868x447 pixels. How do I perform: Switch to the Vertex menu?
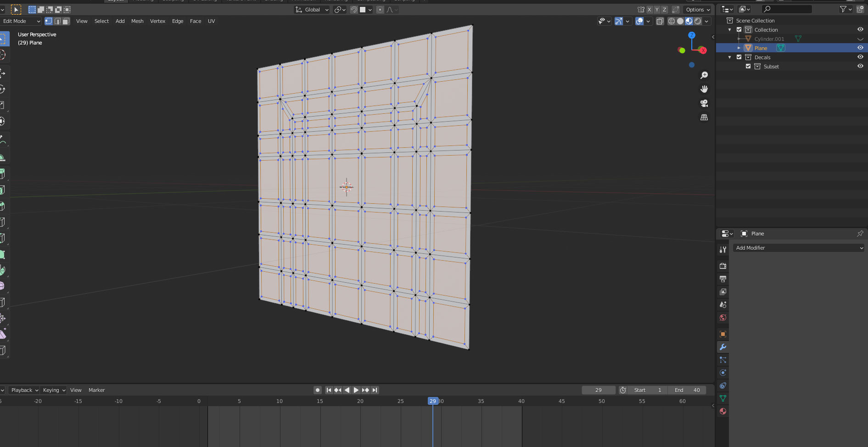point(158,21)
